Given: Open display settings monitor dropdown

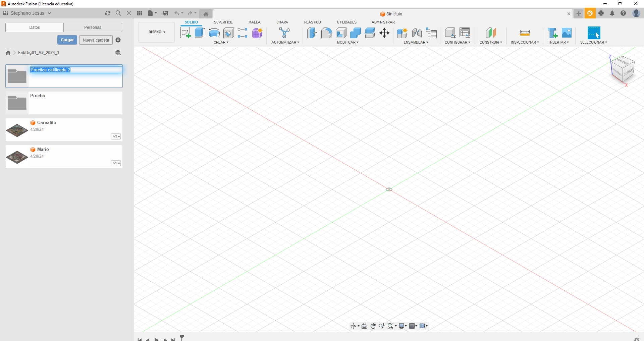Looking at the screenshot, I should 403,326.
